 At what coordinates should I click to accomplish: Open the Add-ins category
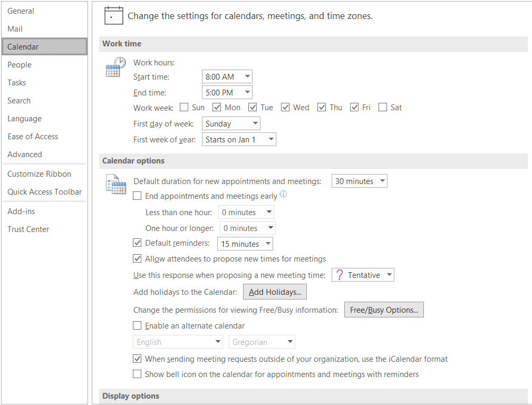44,211
